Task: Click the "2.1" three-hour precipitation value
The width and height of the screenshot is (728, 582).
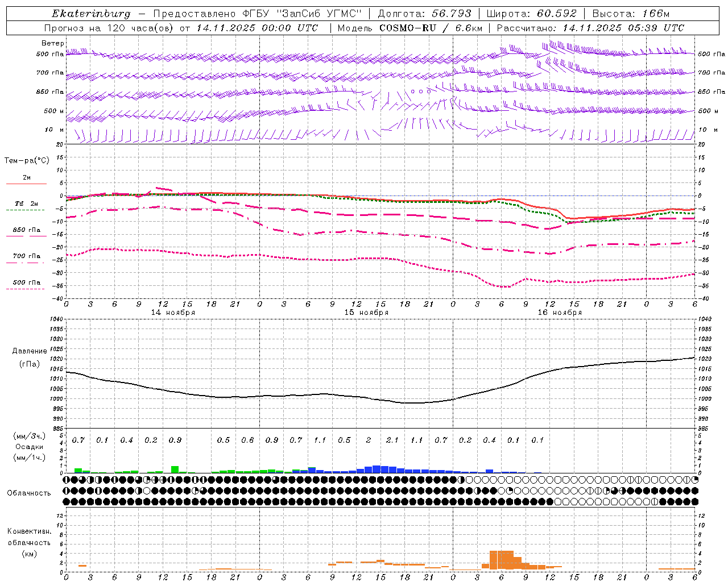Action: point(392,440)
